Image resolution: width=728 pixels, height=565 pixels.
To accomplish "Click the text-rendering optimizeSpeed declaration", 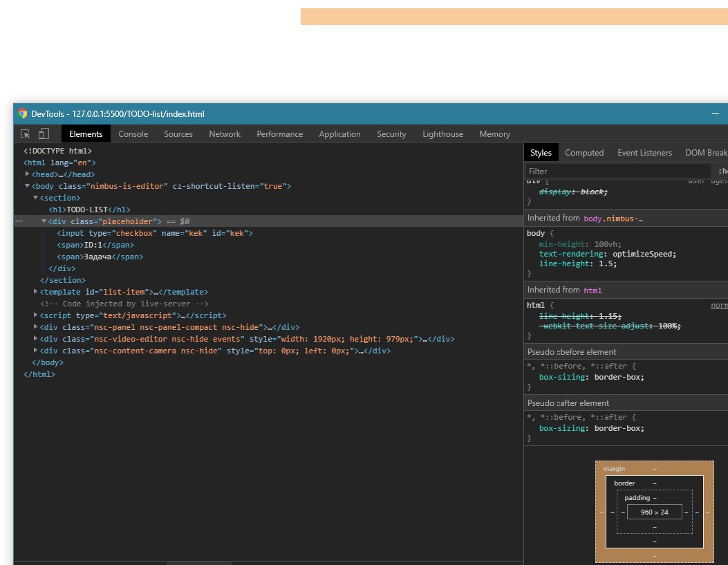I will pos(608,254).
